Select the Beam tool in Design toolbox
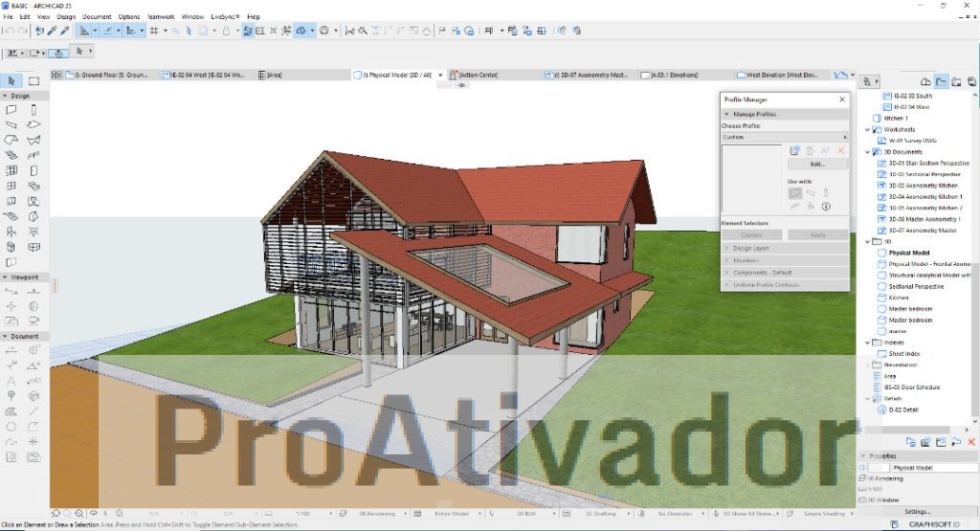Viewport: 980px width, 531px height. tap(11, 125)
